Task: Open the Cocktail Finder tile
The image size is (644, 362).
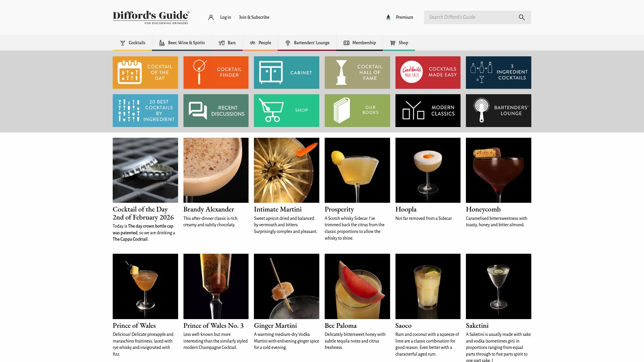Action: (x=216, y=72)
